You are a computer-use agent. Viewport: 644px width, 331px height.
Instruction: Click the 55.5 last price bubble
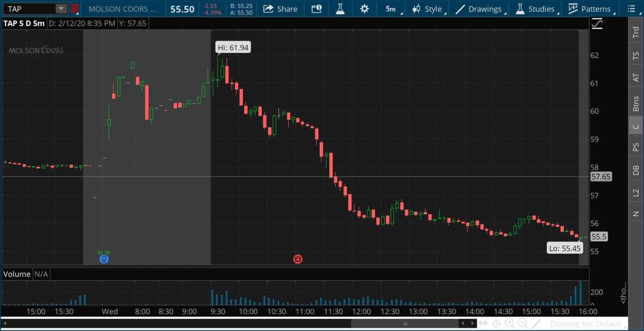point(598,236)
